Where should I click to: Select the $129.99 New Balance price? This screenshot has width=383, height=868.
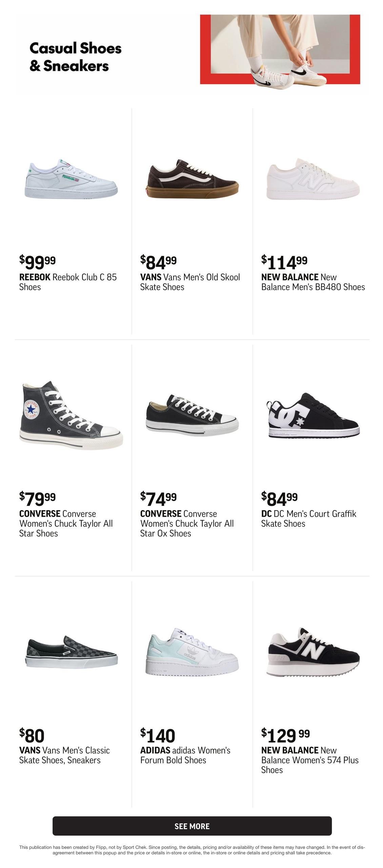[x=285, y=735]
